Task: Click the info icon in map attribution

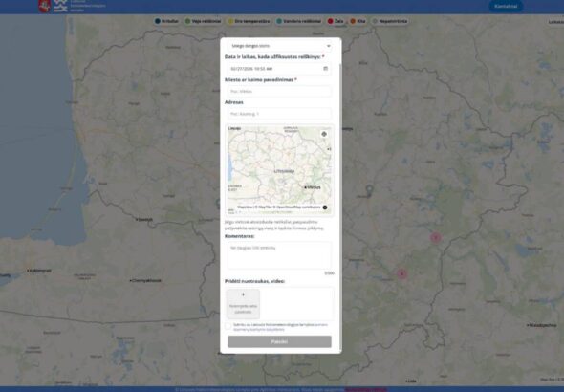Action: click(x=325, y=207)
